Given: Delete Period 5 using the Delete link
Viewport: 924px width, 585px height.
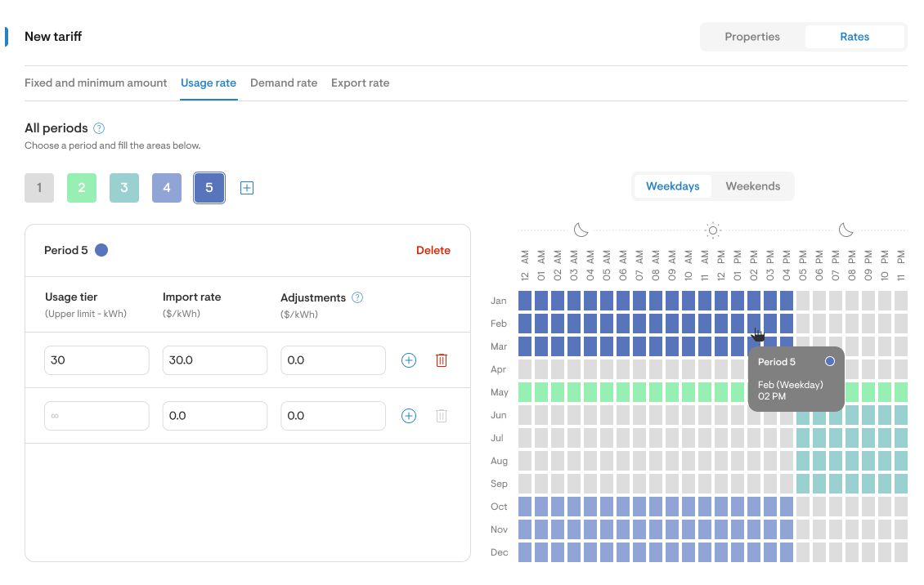Looking at the screenshot, I should point(433,251).
